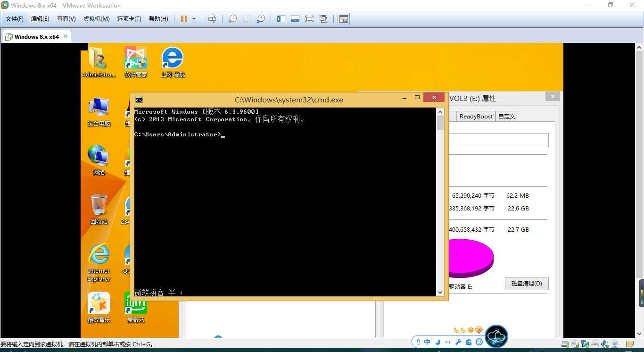Click the hard disk device status icon
This screenshot has width=644, height=352.
click(565, 344)
